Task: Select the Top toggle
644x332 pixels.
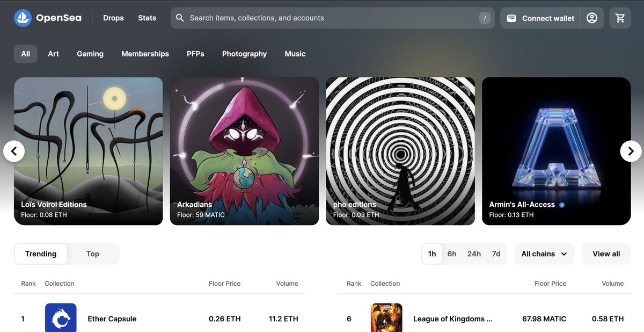Action: click(93, 254)
